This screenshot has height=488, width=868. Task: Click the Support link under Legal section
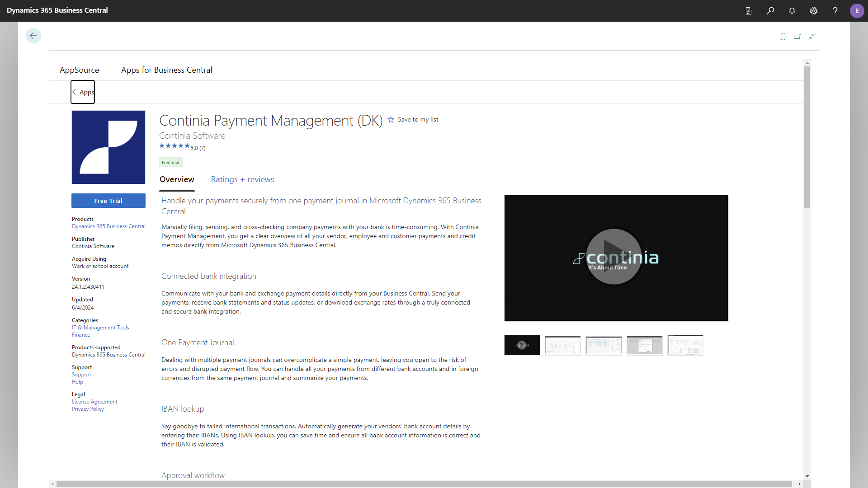pyautogui.click(x=82, y=374)
